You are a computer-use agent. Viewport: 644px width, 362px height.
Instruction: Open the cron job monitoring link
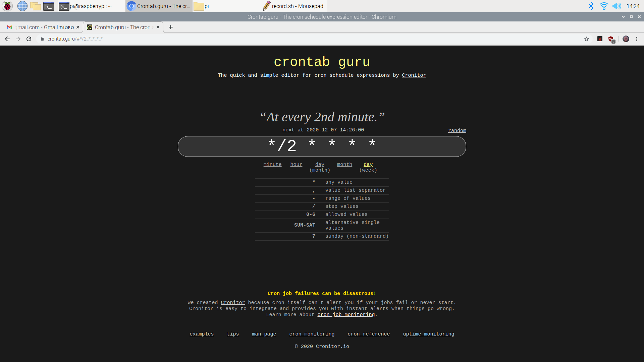346,315
